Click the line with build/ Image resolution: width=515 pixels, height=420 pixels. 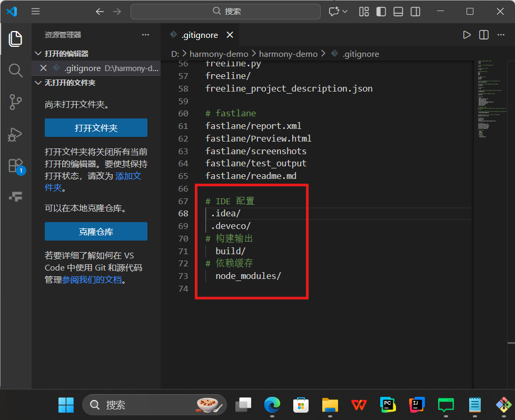coord(230,251)
